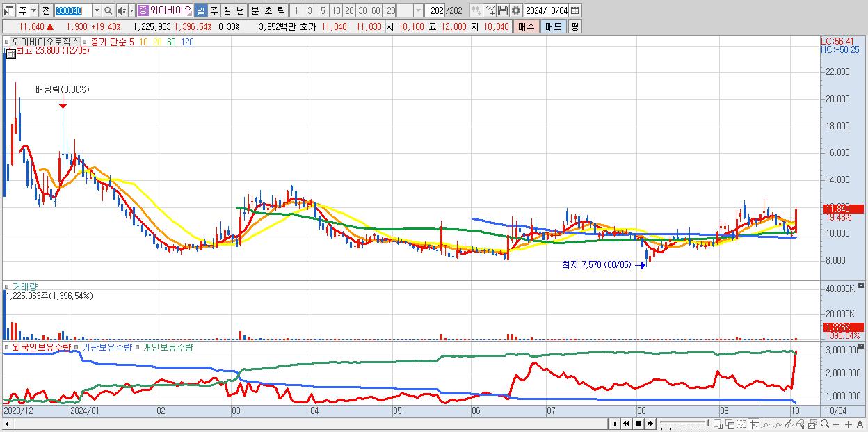Image resolution: width=868 pixels, height=432 pixels.
Task: Click the stock code input 338840
Action: 72,10
